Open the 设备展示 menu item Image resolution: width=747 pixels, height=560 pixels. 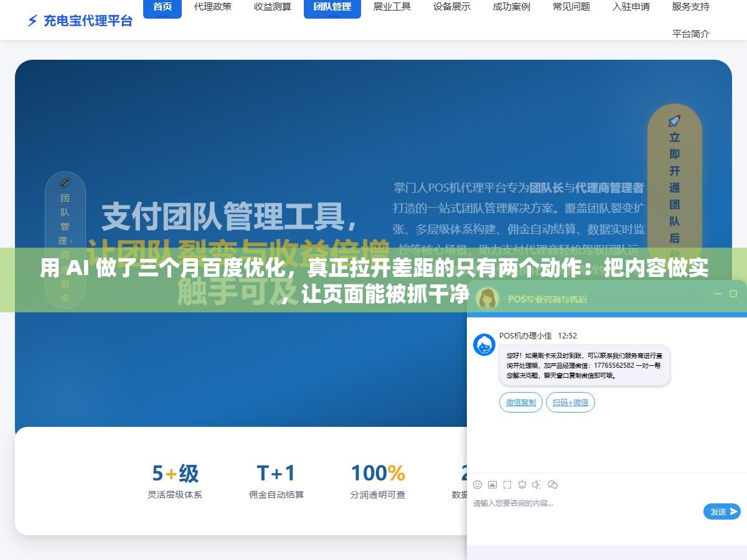click(x=452, y=7)
